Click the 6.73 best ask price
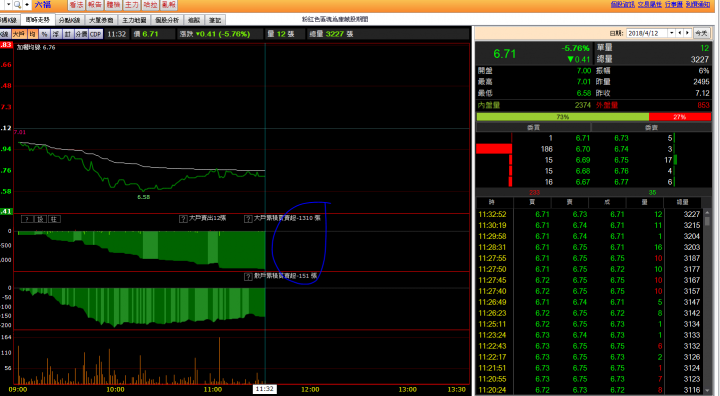This screenshot has width=720, height=396. click(x=621, y=138)
